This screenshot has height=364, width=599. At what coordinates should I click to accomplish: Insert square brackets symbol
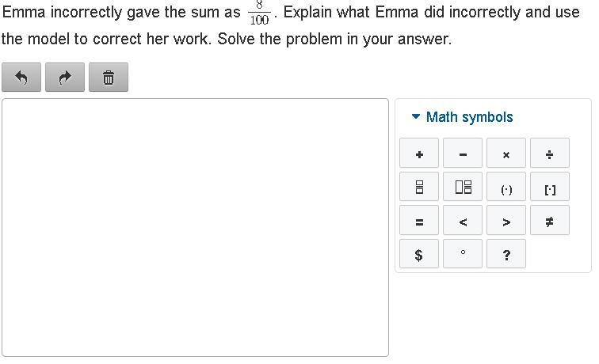(550, 187)
